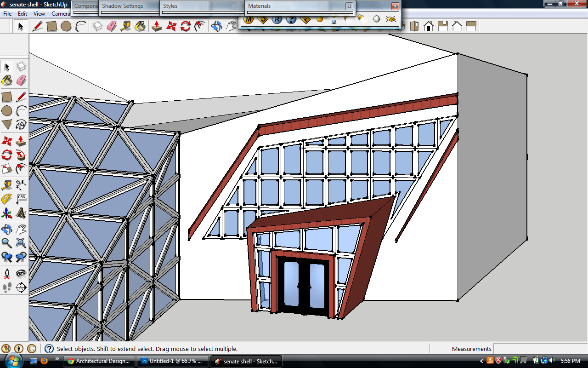Open the View menu

pyautogui.click(x=39, y=13)
